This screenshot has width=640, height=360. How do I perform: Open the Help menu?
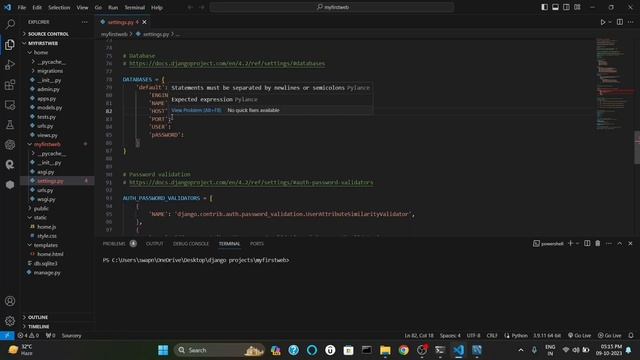[x=157, y=7]
